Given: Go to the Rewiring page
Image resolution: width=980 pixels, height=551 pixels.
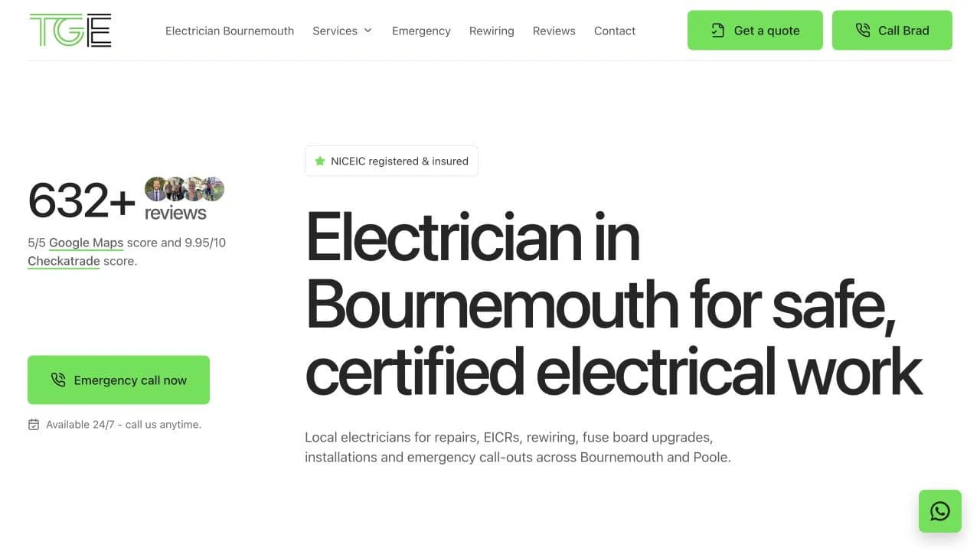Looking at the screenshot, I should click(492, 31).
